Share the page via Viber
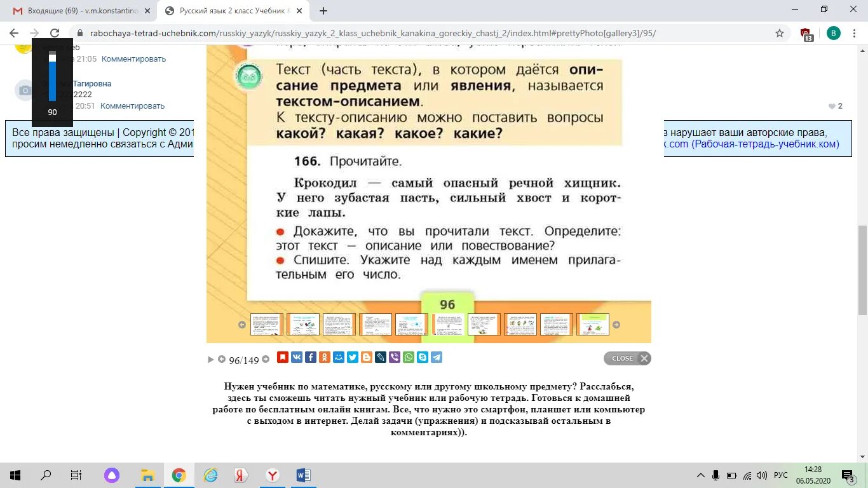 [395, 357]
